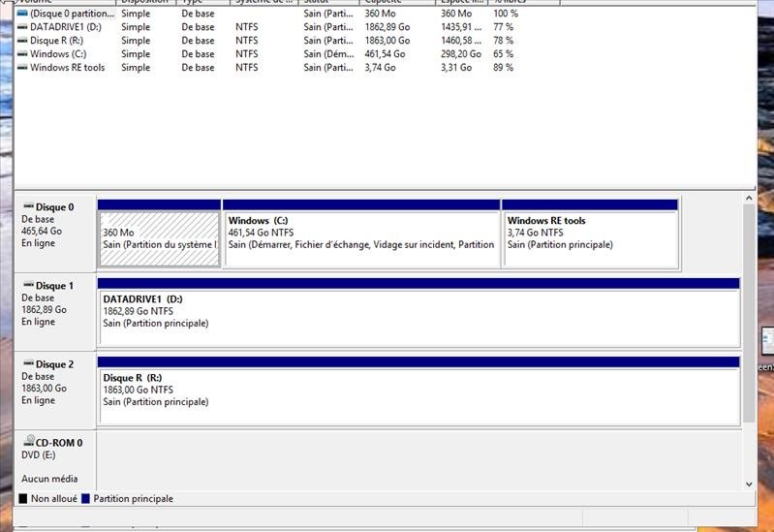Click the NTFS cell in the Windows RE tools row

tap(247, 67)
